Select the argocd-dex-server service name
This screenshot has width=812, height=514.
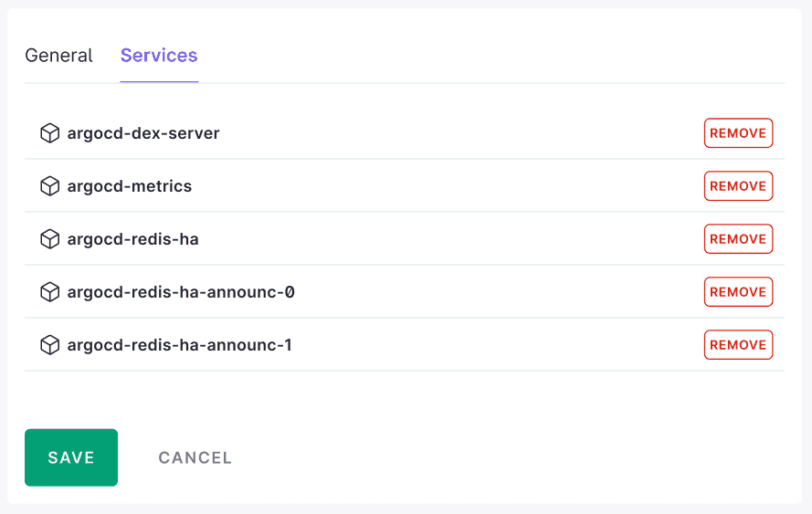[143, 133]
